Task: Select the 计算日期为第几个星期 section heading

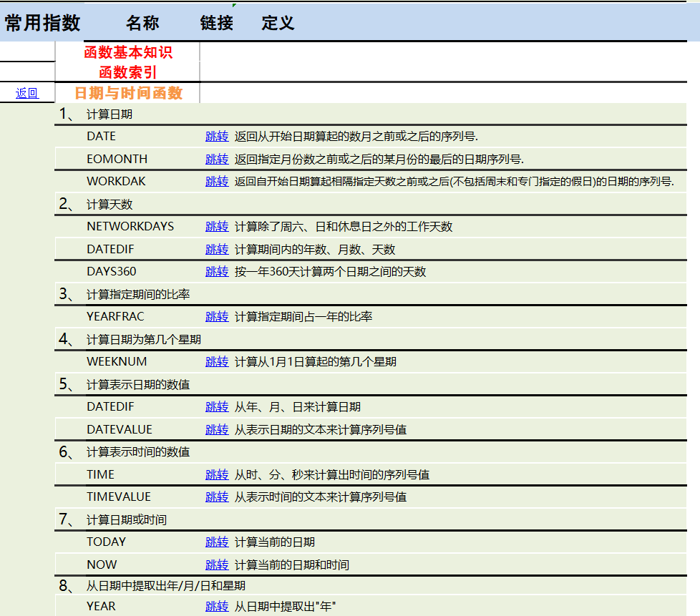Action: 144,340
